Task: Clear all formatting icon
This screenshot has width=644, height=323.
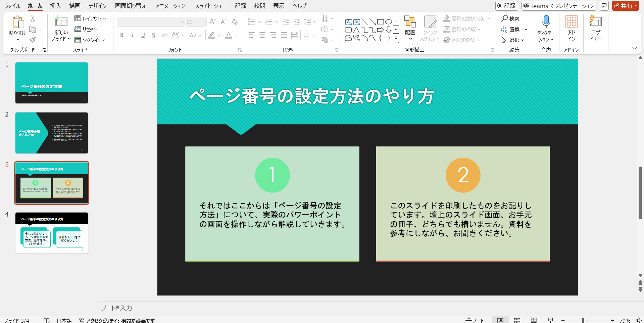Action: tap(235, 22)
